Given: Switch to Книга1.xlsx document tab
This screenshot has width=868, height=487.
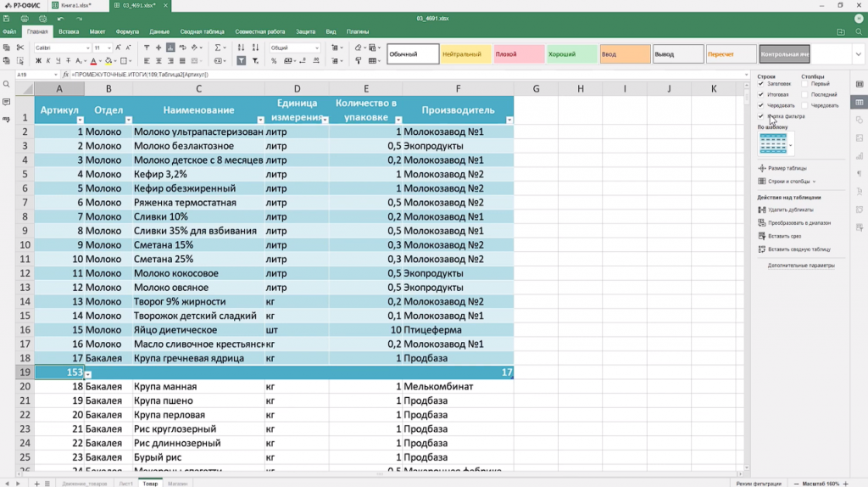Looking at the screenshot, I should click(x=75, y=6).
